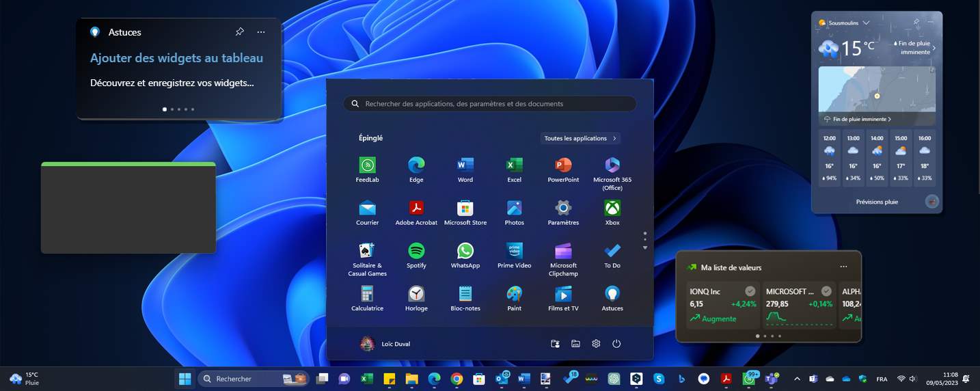Toggle the IONQ Inc checkmark
This screenshot has height=391, width=980.
pyautogui.click(x=750, y=291)
